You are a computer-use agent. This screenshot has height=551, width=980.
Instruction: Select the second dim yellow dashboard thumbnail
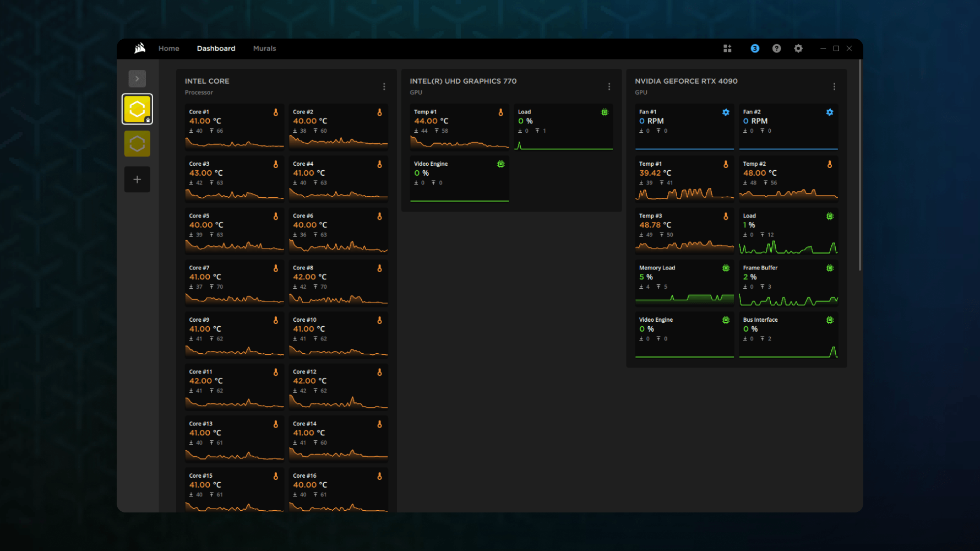tap(137, 144)
